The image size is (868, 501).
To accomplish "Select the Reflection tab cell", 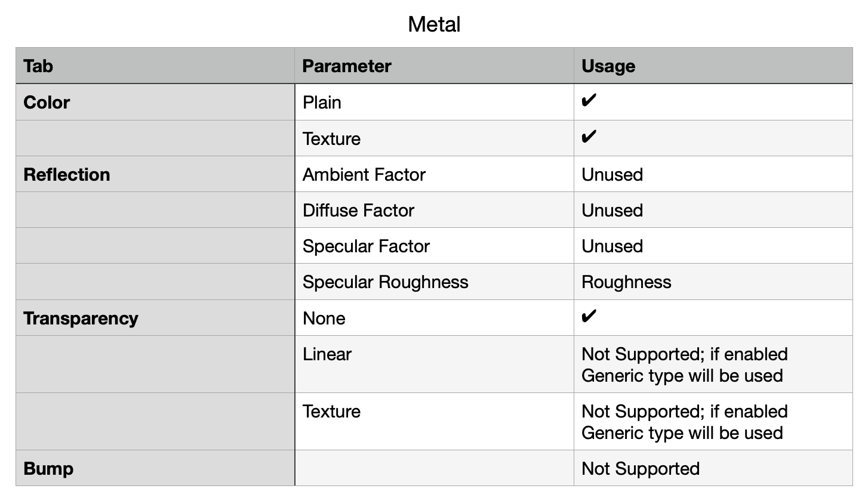I will pyautogui.click(x=155, y=174).
